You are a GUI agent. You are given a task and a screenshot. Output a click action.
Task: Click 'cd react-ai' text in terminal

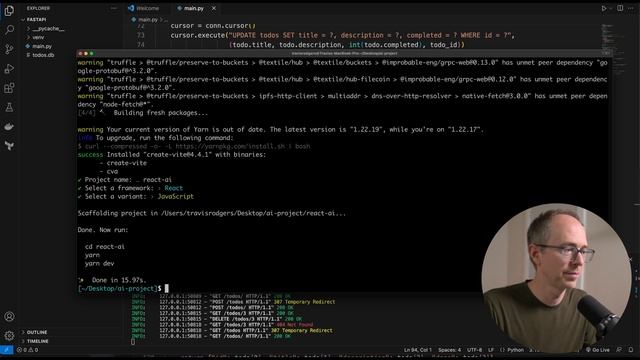(104, 247)
